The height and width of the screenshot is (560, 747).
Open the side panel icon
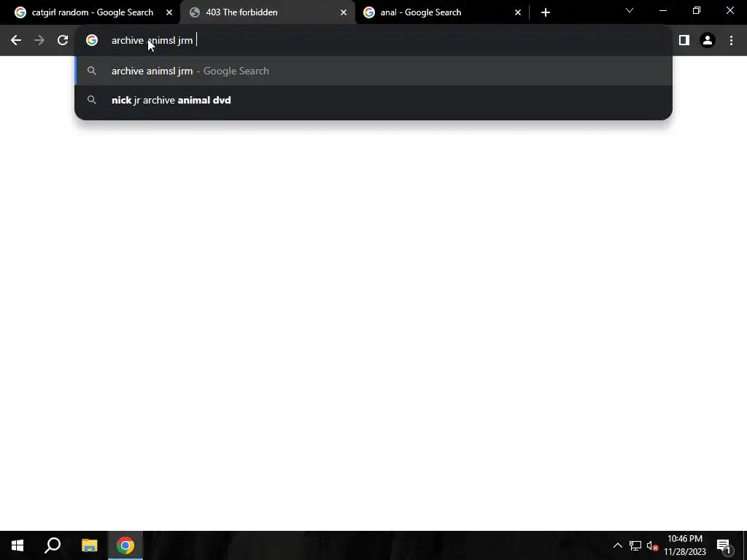(684, 41)
